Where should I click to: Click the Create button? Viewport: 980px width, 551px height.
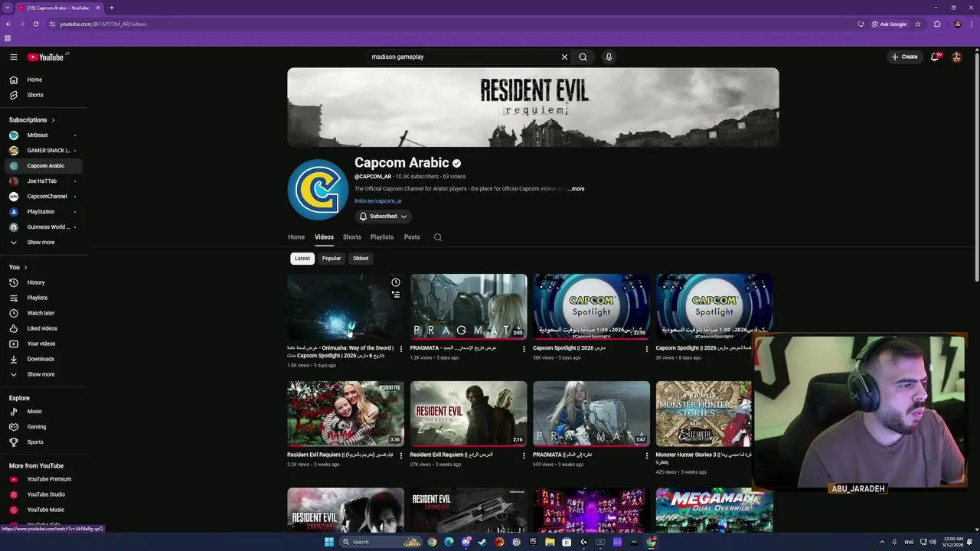tap(904, 57)
